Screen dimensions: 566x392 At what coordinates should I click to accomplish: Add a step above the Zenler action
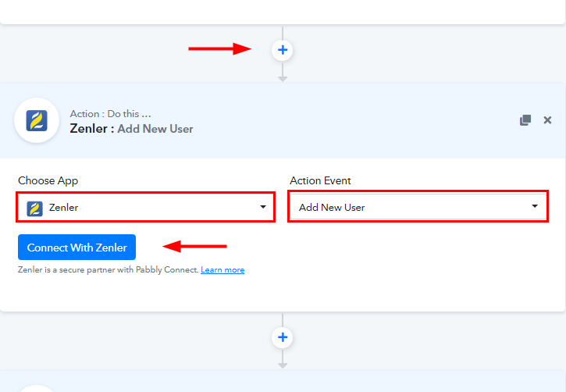[283, 50]
